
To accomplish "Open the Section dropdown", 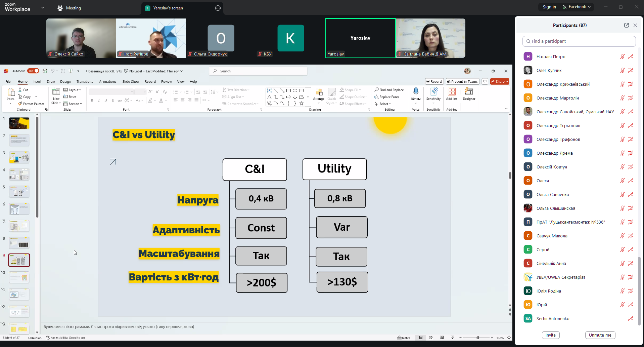I will (x=73, y=104).
